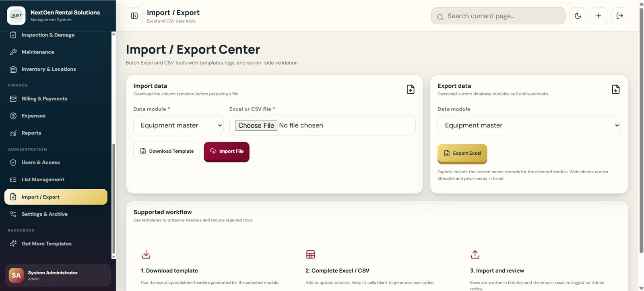Open Inventory & Locations
Viewport: 644px width, 291px height.
click(56, 69)
